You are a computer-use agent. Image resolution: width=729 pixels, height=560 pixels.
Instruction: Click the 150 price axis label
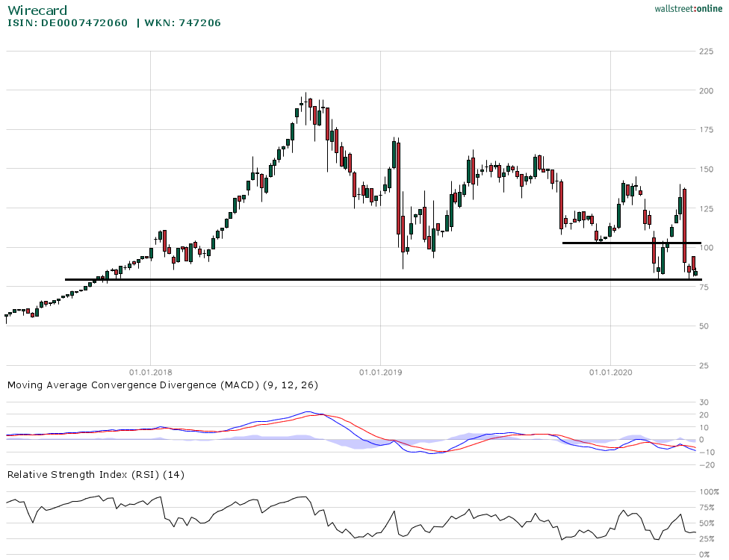point(707,169)
